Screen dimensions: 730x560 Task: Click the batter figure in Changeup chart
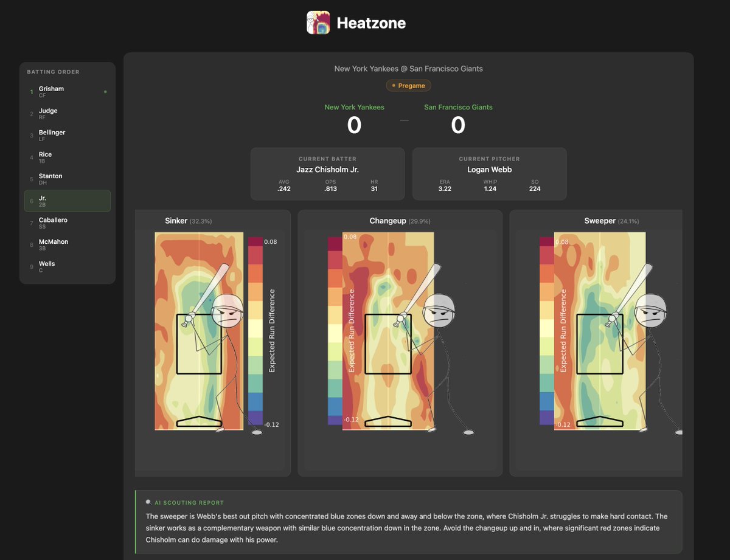pyautogui.click(x=435, y=348)
